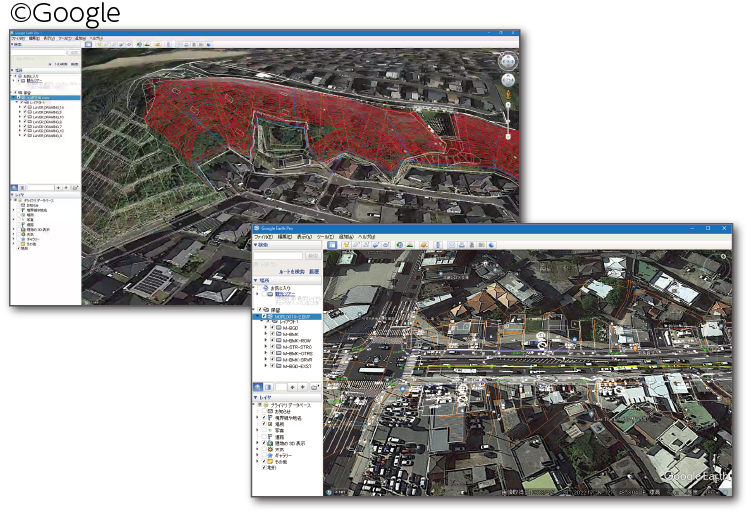Click Print icon in front window toolbar
This screenshot has height=515, width=751.
(462, 245)
